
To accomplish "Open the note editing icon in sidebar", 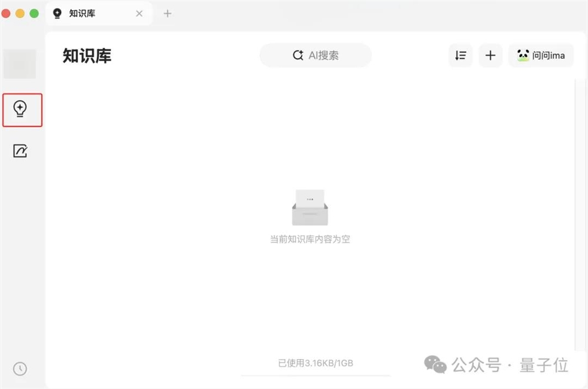I will 21,151.
